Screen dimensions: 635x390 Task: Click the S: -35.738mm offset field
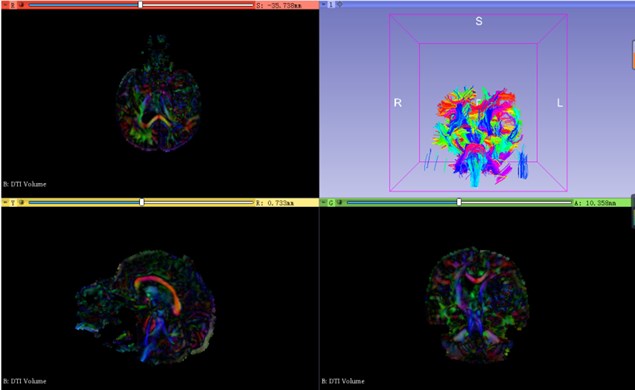point(279,6)
